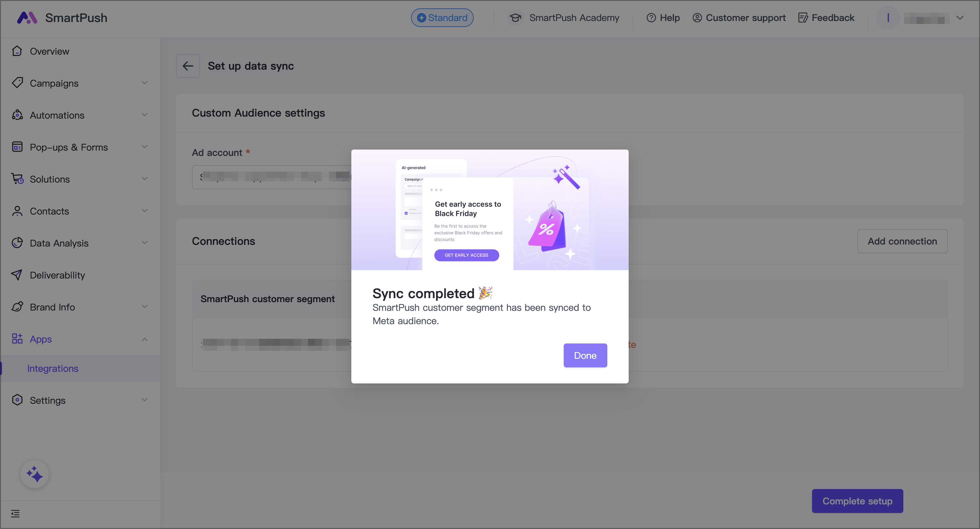
Task: Expand the Campaigns menu chevron
Action: coord(145,83)
